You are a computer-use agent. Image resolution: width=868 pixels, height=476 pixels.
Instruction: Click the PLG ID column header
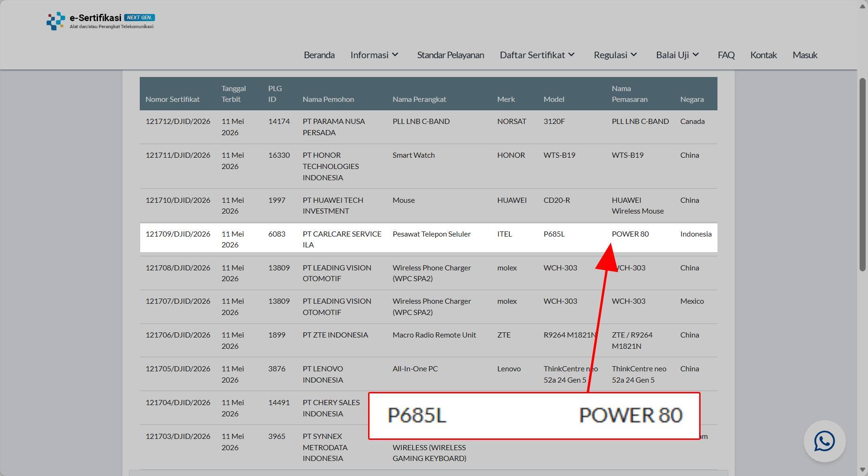[x=275, y=94]
